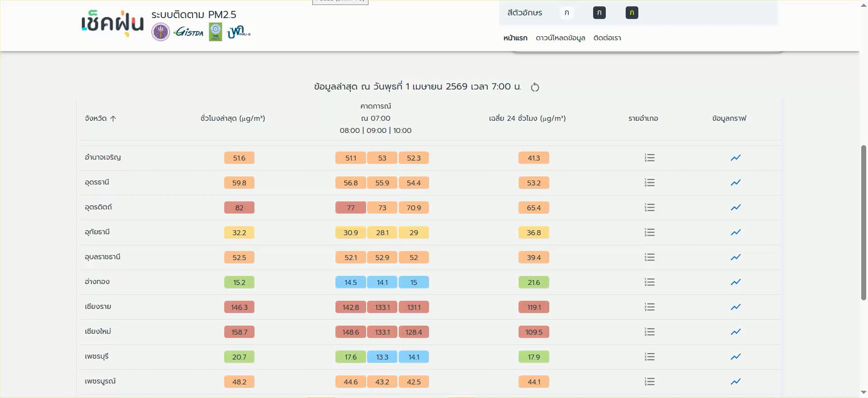The height and width of the screenshot is (398, 868).
Task: Sort table by จังหวัด column arrow
Action: point(113,118)
